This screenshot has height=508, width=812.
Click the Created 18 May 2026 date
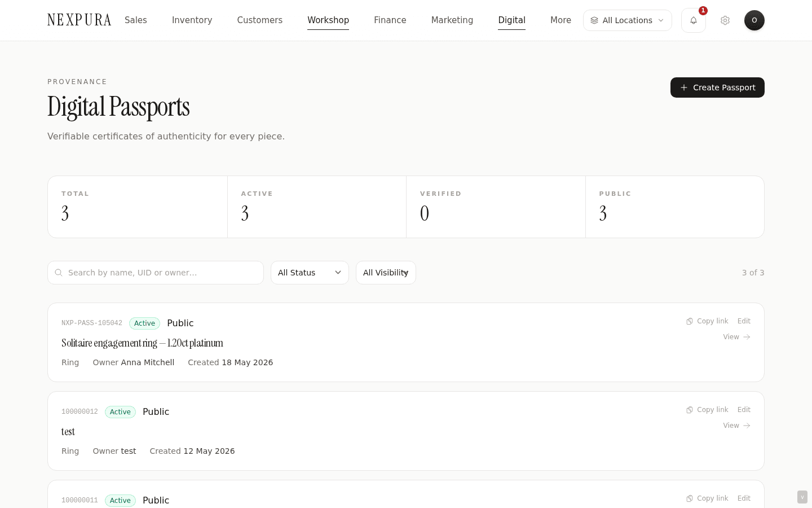click(x=230, y=362)
